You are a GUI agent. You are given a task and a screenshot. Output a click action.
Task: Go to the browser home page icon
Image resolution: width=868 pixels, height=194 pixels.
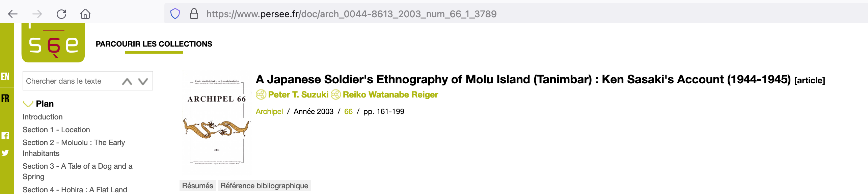[85, 14]
